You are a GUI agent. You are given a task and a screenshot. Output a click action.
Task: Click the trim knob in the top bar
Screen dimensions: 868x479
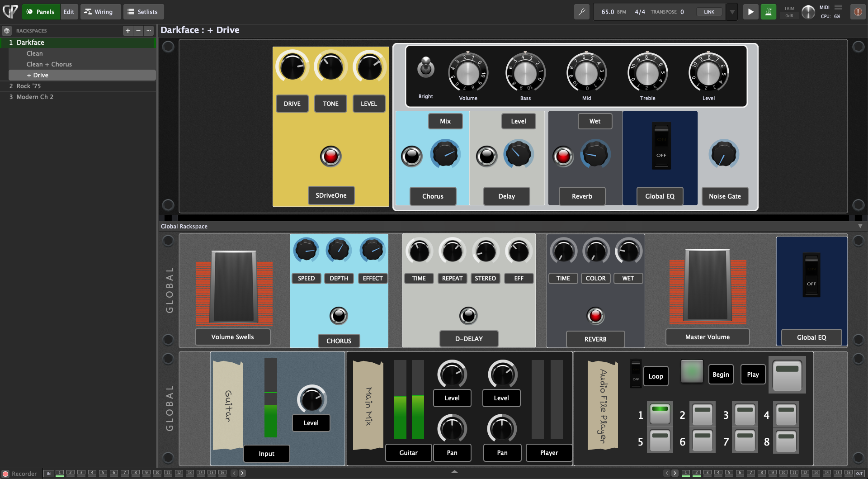808,12
